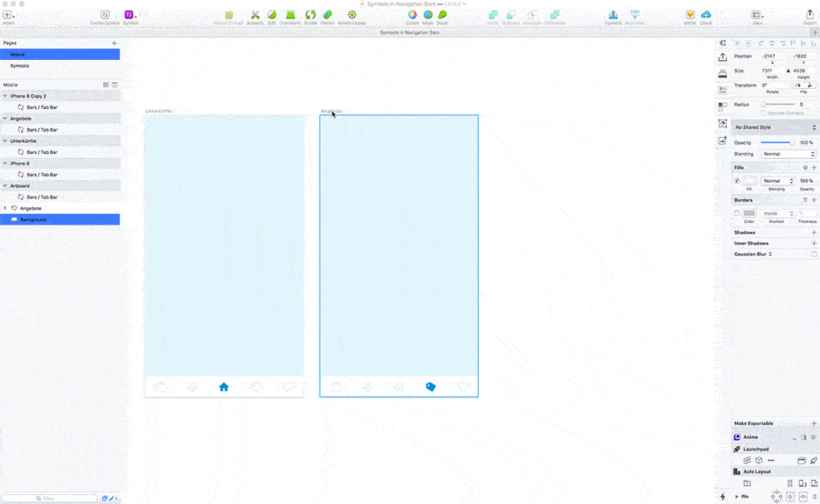The height and width of the screenshot is (504, 820).
Task: Click the Rotate transform field
Action: pos(773,85)
